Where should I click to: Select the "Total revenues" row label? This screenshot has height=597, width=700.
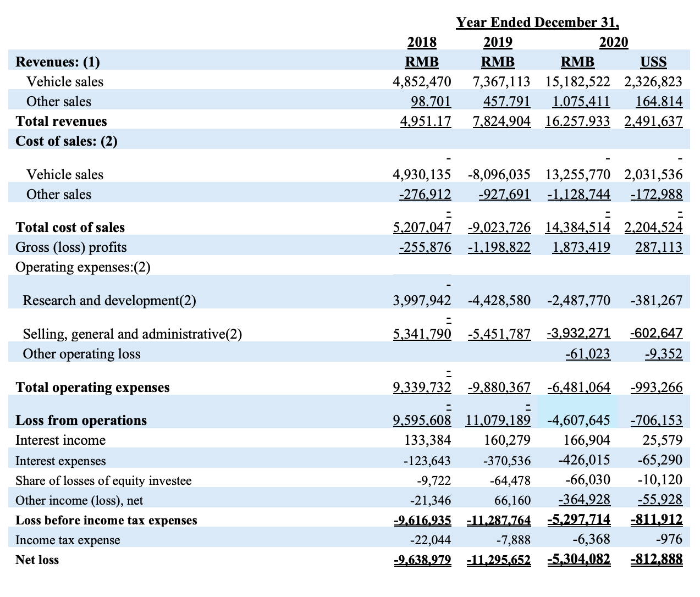[x=61, y=121]
